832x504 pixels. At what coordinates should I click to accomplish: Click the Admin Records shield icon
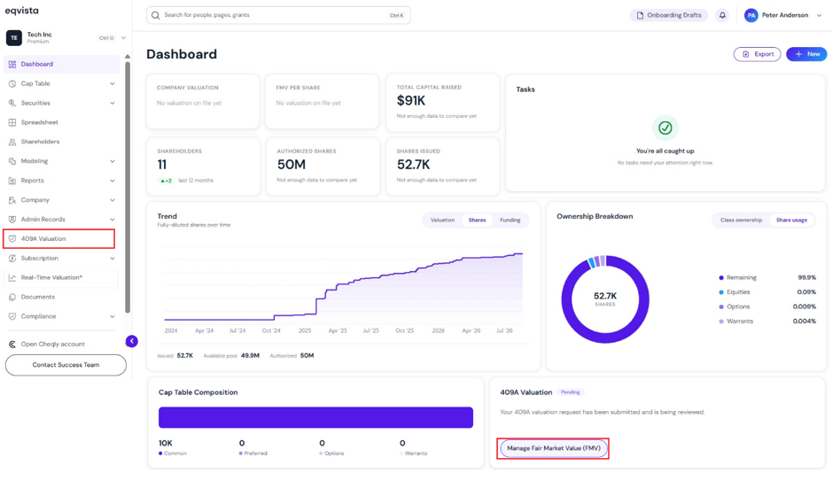(x=12, y=219)
